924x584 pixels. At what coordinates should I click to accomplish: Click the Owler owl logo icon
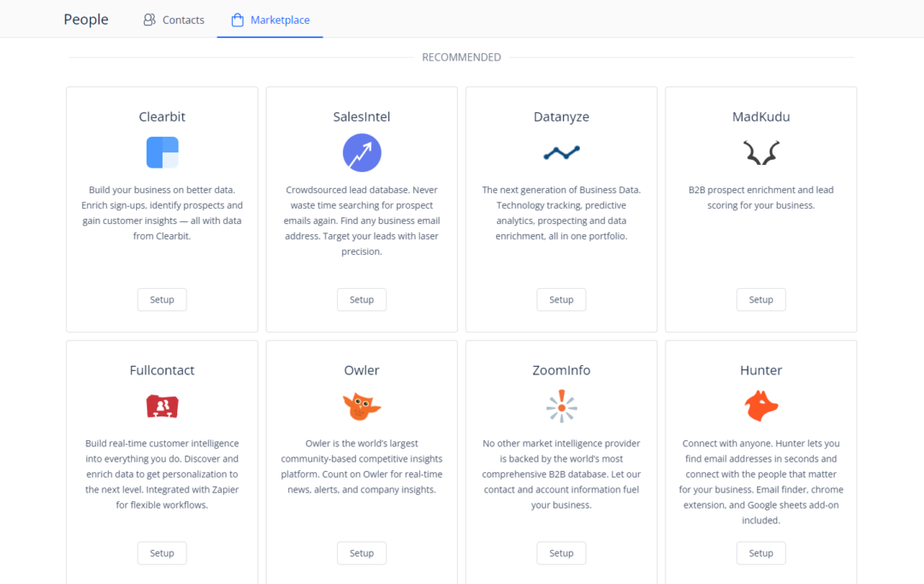tap(361, 406)
